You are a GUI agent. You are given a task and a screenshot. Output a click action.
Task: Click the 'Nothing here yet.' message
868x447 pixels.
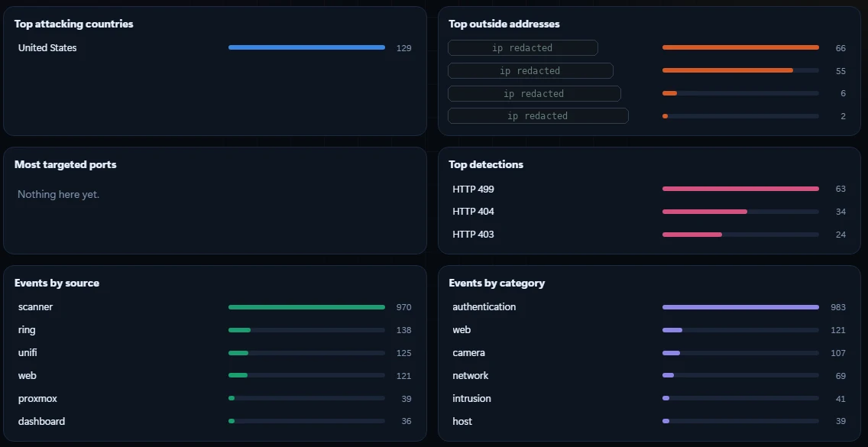point(59,194)
